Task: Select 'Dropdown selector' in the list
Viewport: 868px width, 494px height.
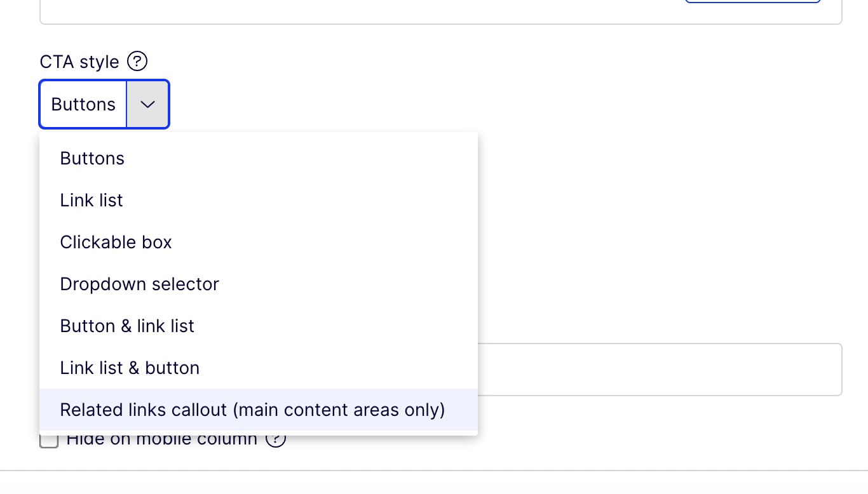Action: pyautogui.click(x=139, y=284)
